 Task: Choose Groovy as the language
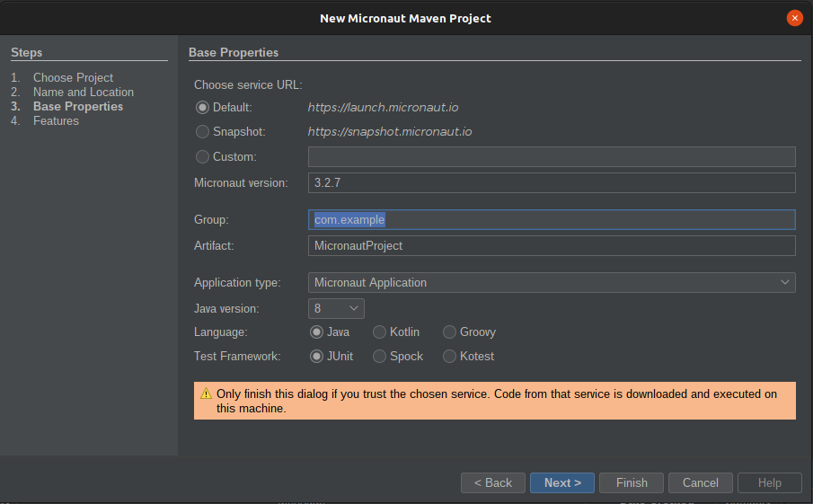450,332
